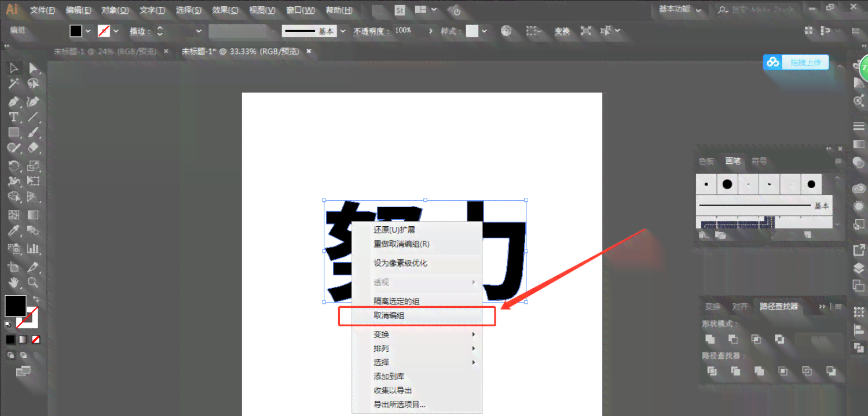
Task: Change the screen mode at toolbar bottom
Action: point(23,371)
